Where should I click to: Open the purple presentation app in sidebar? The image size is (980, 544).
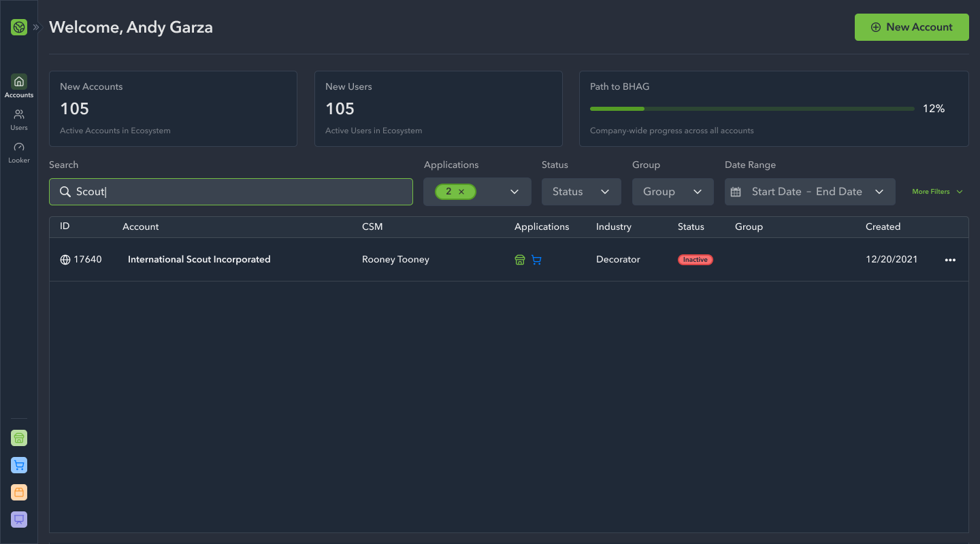tap(19, 520)
